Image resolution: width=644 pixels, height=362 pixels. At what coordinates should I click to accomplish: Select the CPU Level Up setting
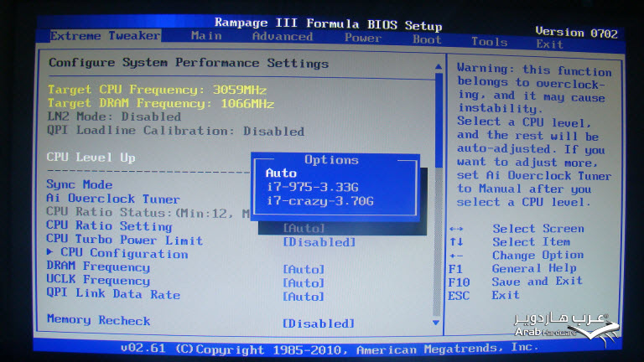91,158
